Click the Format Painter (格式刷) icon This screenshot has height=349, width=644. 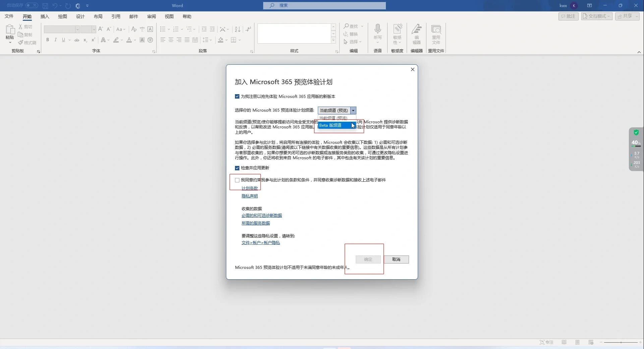pos(20,43)
